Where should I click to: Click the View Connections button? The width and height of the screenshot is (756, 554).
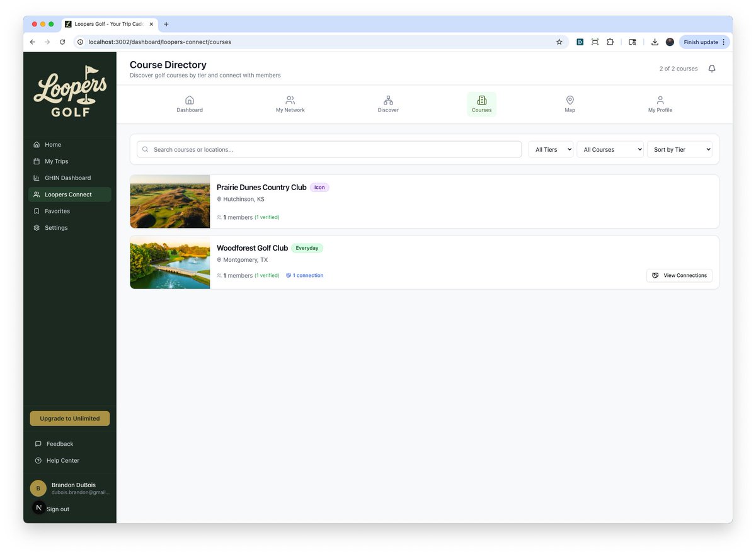tap(679, 276)
